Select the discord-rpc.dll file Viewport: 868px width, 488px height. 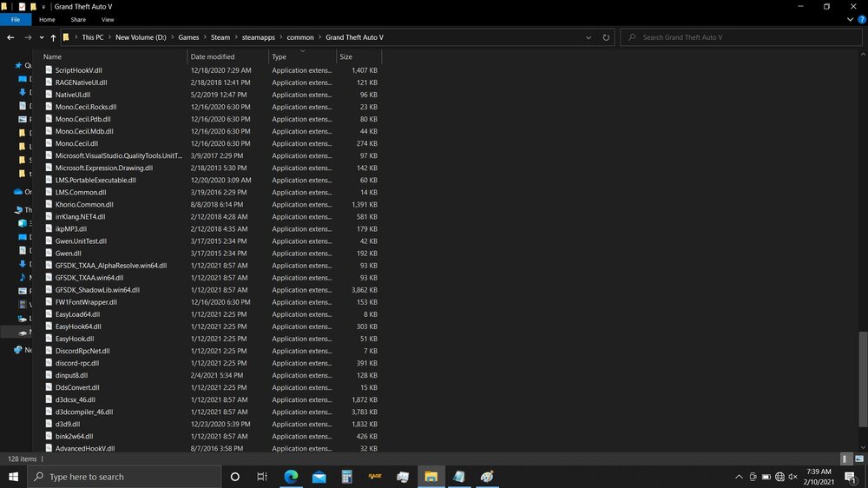coord(77,363)
